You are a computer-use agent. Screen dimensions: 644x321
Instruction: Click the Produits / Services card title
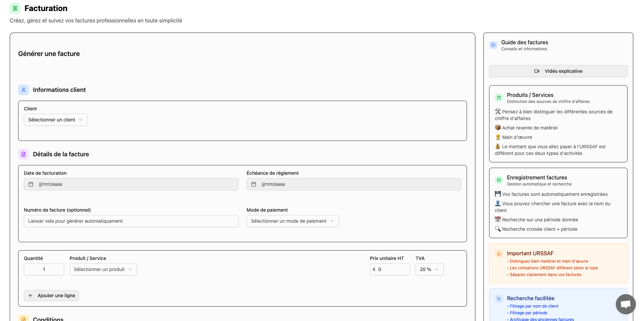pyautogui.click(x=530, y=95)
